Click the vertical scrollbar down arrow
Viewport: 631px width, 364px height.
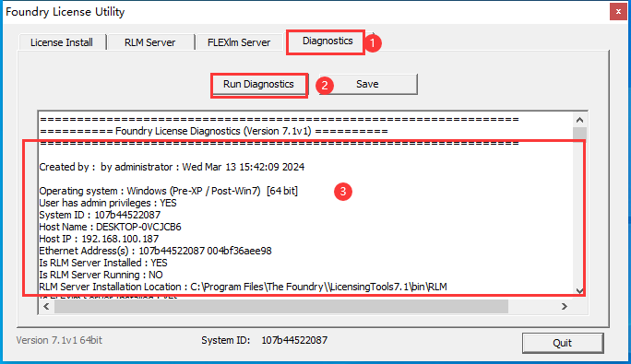point(579,291)
